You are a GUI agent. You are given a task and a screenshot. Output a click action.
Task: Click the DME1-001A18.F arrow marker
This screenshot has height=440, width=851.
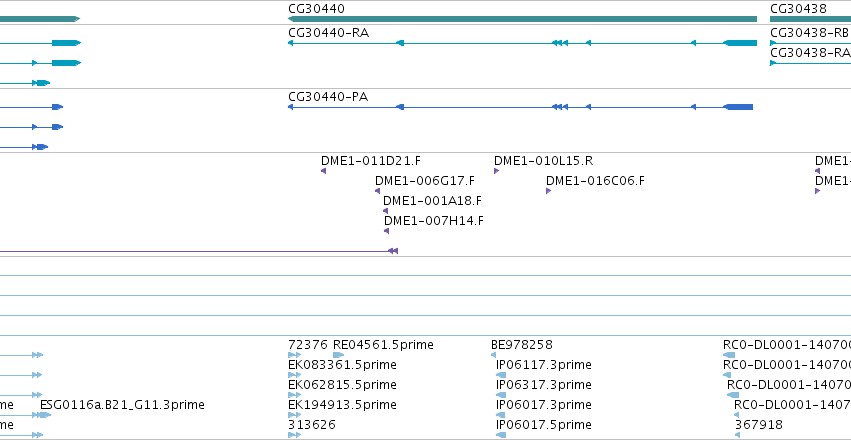click(385, 211)
